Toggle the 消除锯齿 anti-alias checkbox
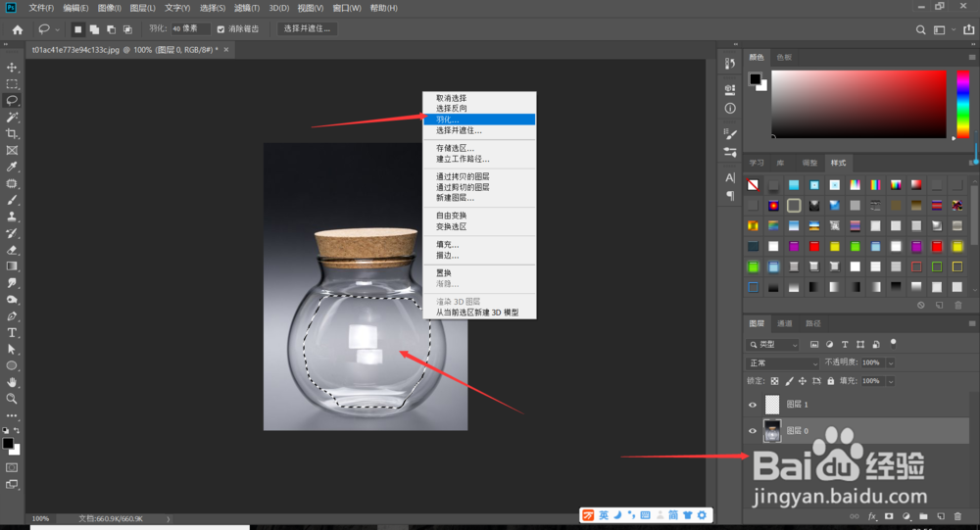 point(220,29)
